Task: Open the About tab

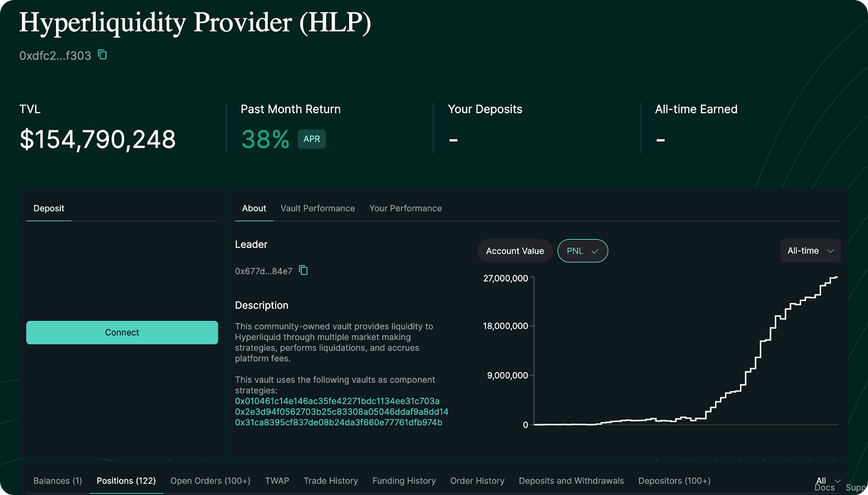Action: pos(254,208)
